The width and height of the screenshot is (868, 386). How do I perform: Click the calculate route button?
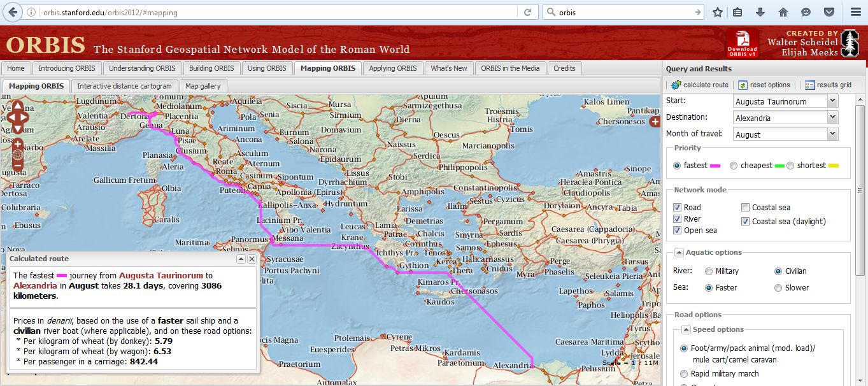(x=699, y=85)
